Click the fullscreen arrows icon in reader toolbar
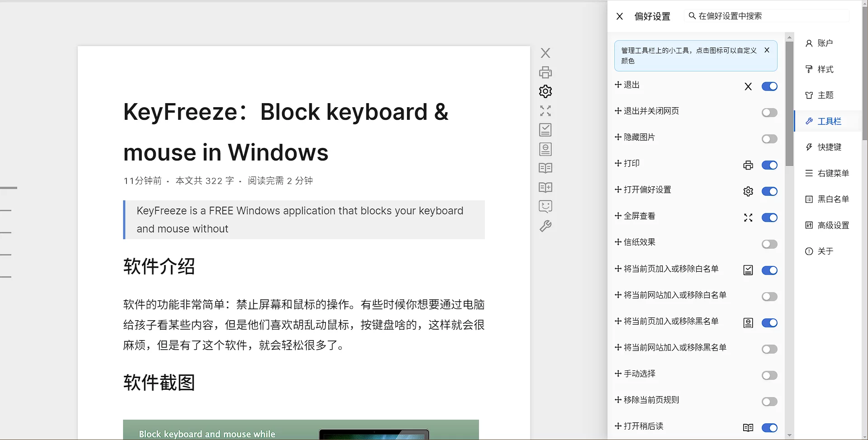 545,111
